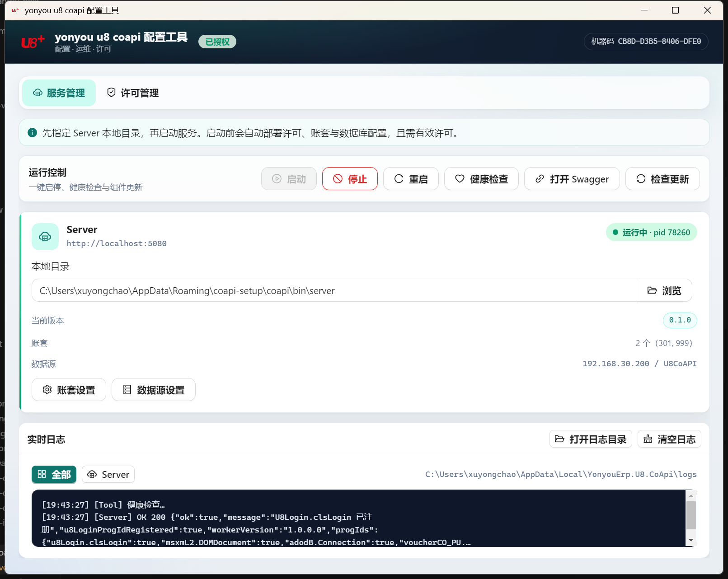728x579 pixels.
Task: Filter logs by Server tab
Action: pos(108,474)
